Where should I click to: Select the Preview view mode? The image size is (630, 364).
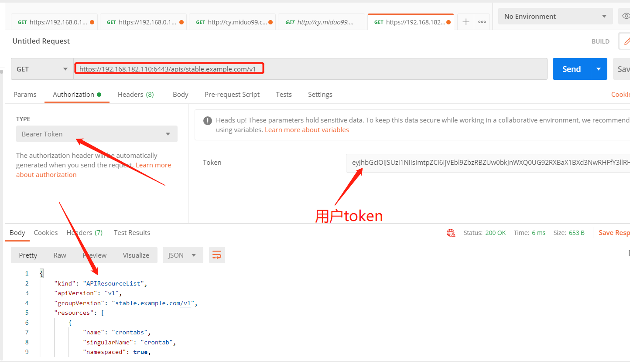(x=95, y=255)
